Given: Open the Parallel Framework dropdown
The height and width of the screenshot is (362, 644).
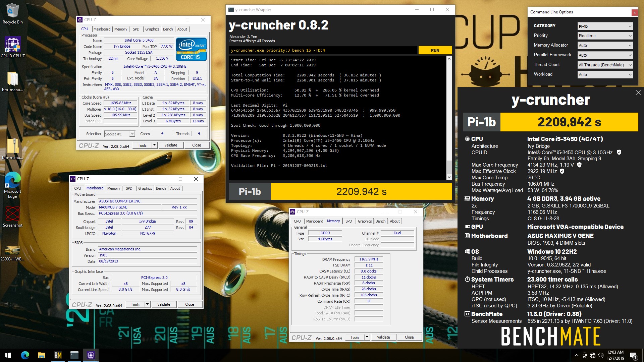Looking at the screenshot, I should point(605,55).
